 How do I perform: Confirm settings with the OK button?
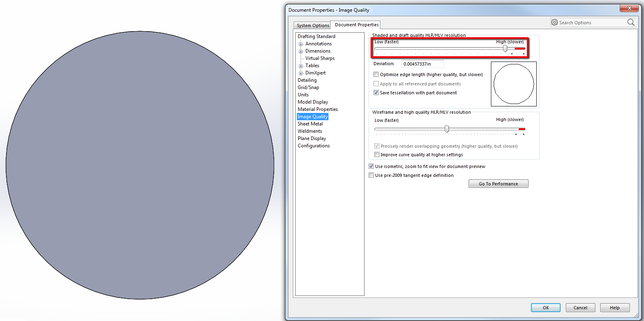click(x=546, y=308)
